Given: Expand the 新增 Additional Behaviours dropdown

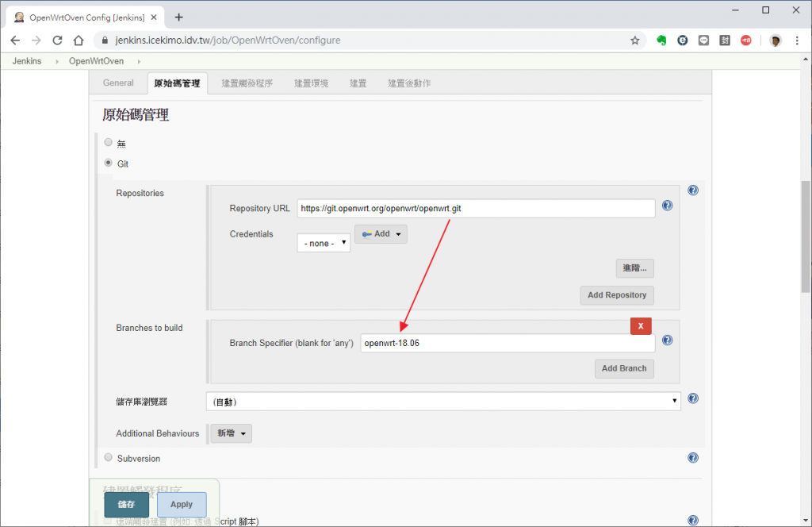Looking at the screenshot, I should (x=232, y=433).
